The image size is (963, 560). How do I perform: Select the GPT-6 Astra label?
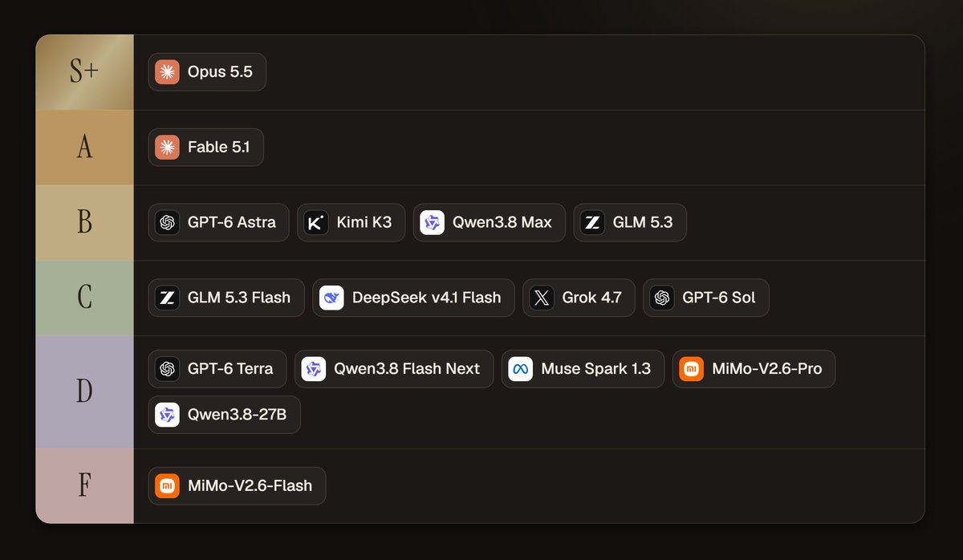click(232, 223)
